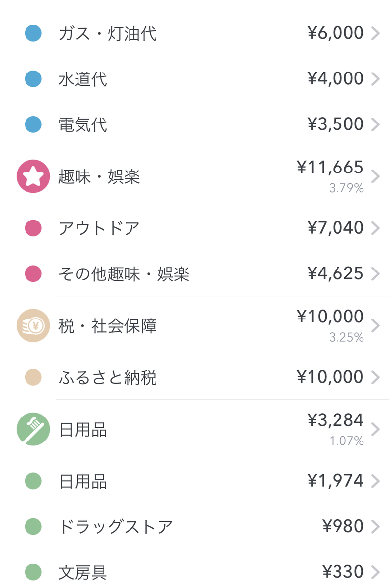The width and height of the screenshot is (389, 588).
Task: Expand the 趣味・娯楽 ¥11,665 chevron
Action: tap(375, 176)
